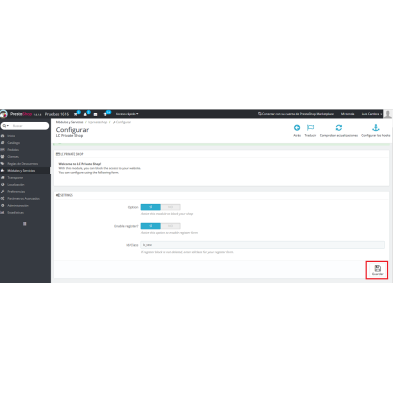Click the Módulos y Servicios breadcrumb link
The width and height of the screenshot is (393, 393).
tap(69, 122)
